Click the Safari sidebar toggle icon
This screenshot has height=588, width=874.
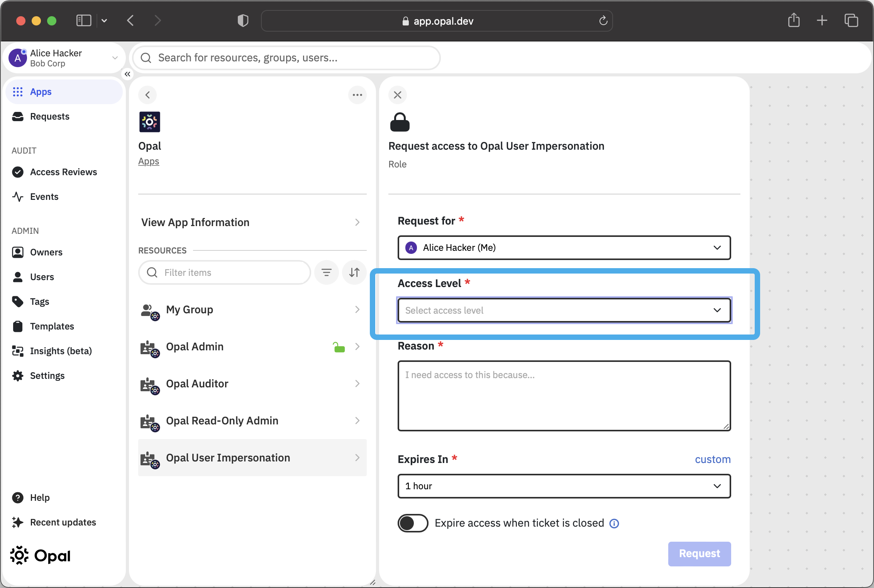[x=83, y=21]
